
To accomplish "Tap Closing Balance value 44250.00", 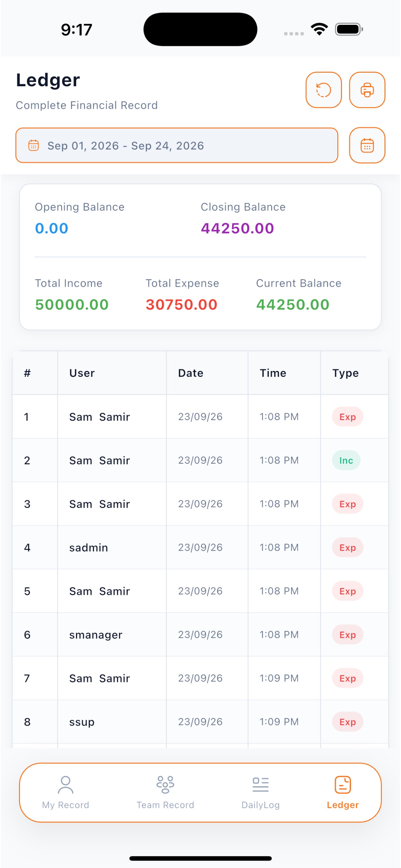I will pyautogui.click(x=237, y=228).
